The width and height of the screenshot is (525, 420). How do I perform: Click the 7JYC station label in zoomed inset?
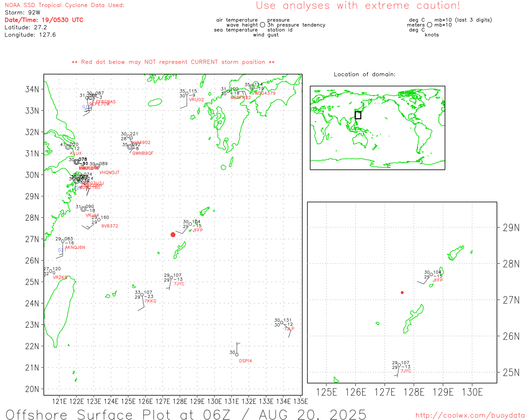click(406, 371)
